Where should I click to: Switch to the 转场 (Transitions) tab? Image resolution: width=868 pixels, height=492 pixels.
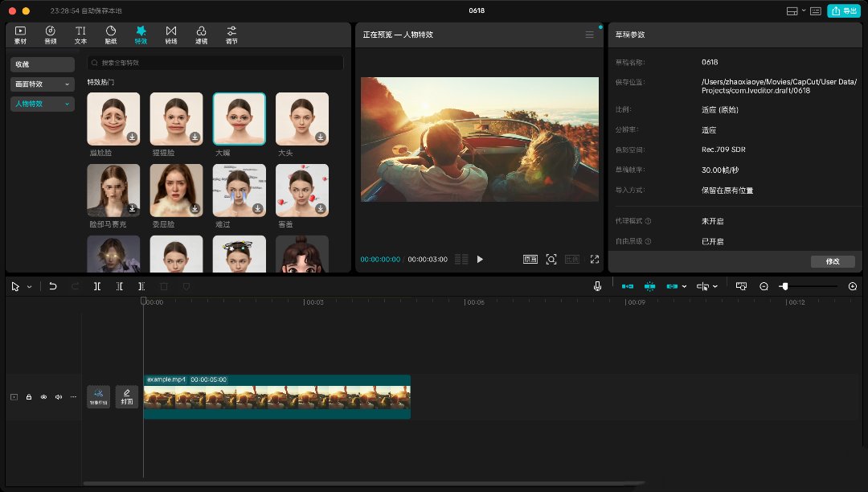point(171,34)
